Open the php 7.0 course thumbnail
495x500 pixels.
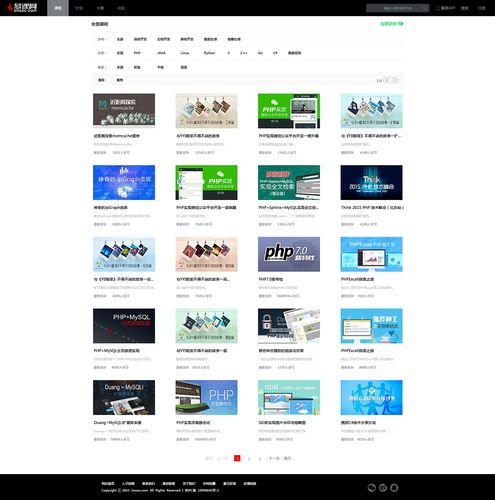click(x=289, y=254)
